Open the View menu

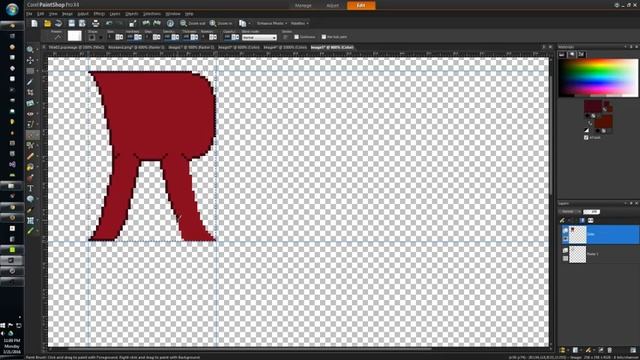coord(53,14)
